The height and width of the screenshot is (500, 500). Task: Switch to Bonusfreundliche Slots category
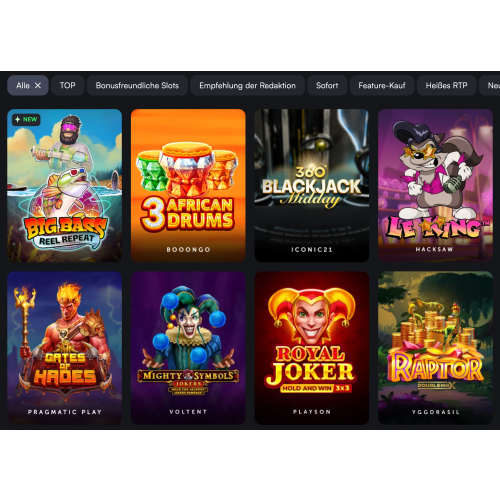[137, 86]
